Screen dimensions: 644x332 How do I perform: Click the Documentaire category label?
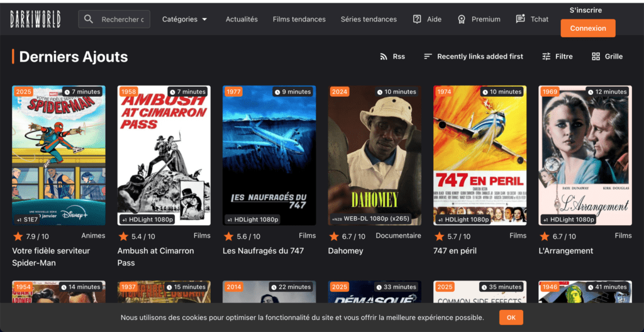398,236
